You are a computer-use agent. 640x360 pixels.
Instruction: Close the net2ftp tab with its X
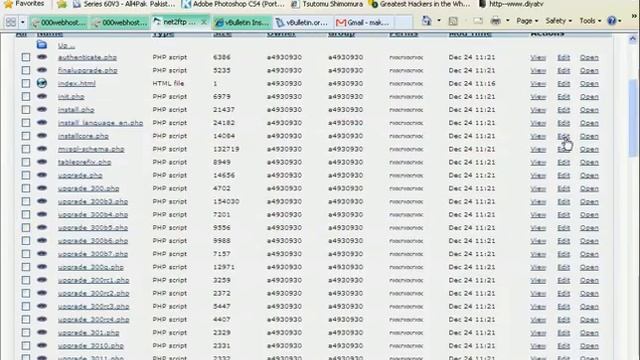coord(204,22)
